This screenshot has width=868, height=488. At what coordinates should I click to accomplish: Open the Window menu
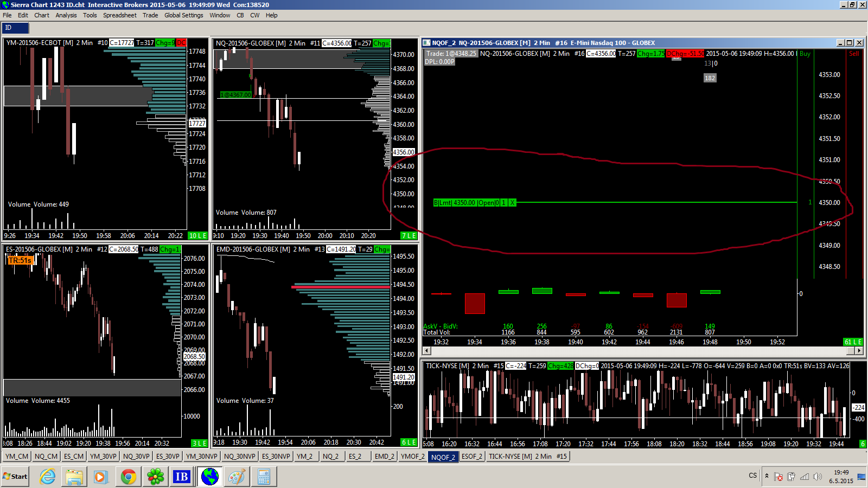(220, 15)
